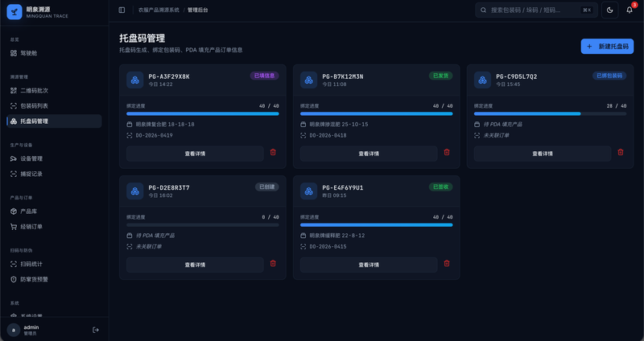This screenshot has height=341, width=644.
Task: Click the 已发货 status badge
Action: 440,76
